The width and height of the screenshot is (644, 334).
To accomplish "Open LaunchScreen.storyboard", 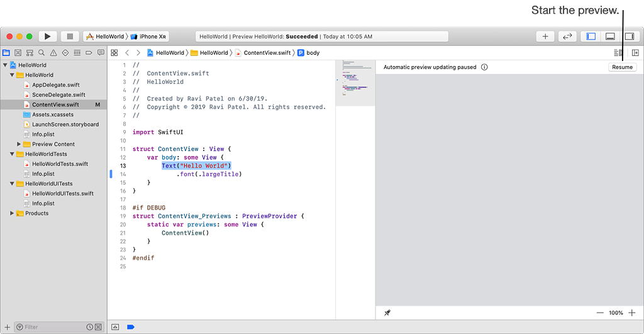I will click(65, 125).
